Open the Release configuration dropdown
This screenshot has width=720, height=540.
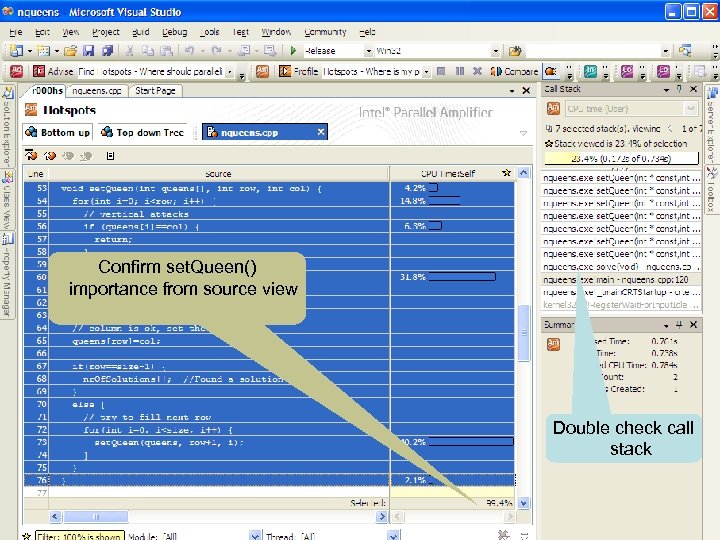click(368, 51)
